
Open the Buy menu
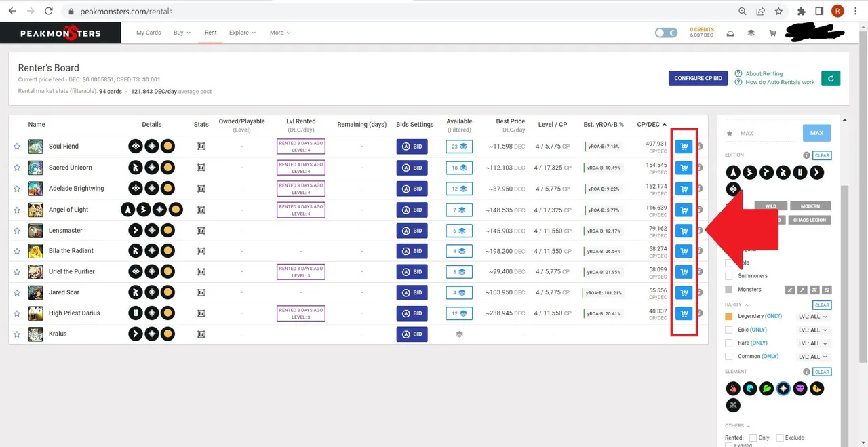(182, 33)
